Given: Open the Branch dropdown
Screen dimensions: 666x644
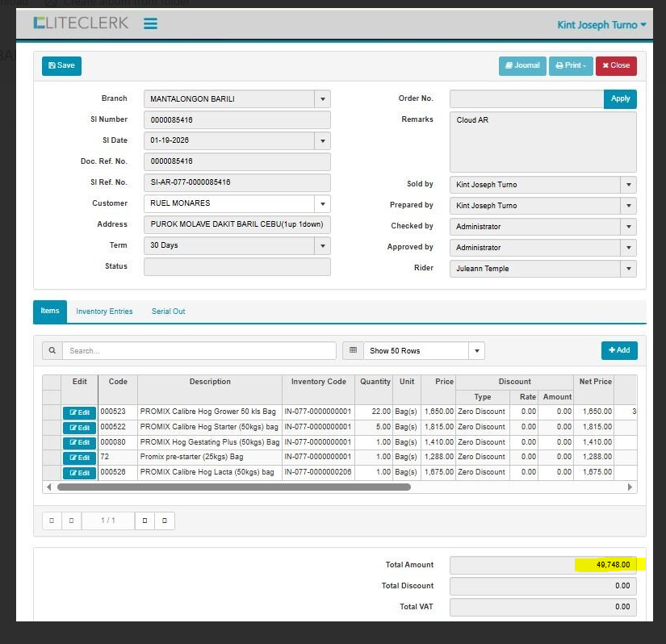Looking at the screenshot, I should (x=323, y=99).
